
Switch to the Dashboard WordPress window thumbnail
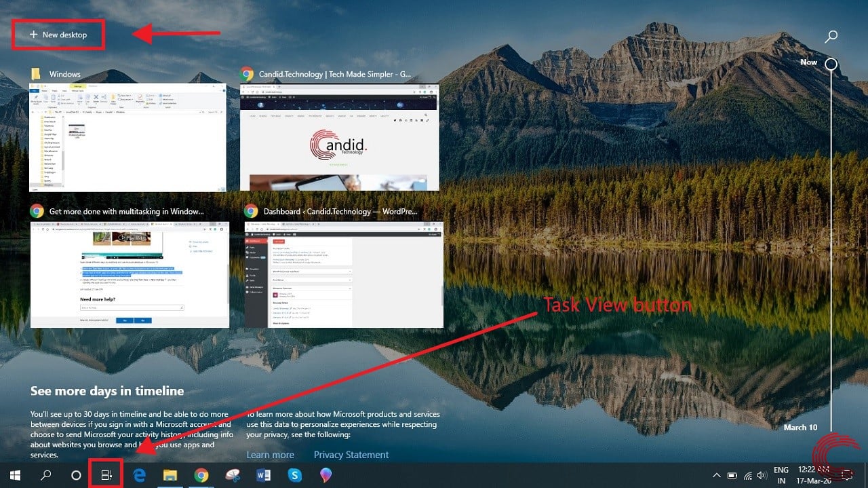[x=344, y=274]
